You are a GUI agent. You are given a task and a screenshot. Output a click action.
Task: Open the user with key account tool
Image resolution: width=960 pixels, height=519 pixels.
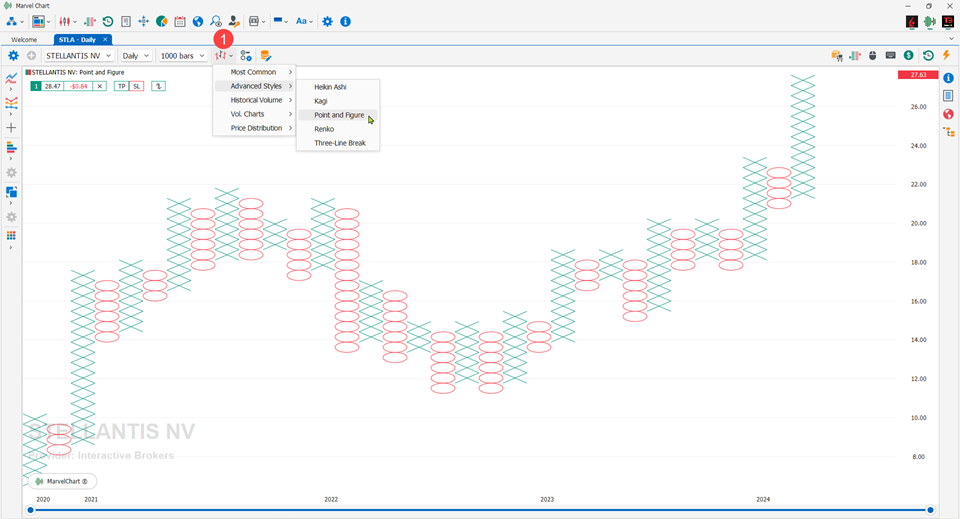[234, 21]
